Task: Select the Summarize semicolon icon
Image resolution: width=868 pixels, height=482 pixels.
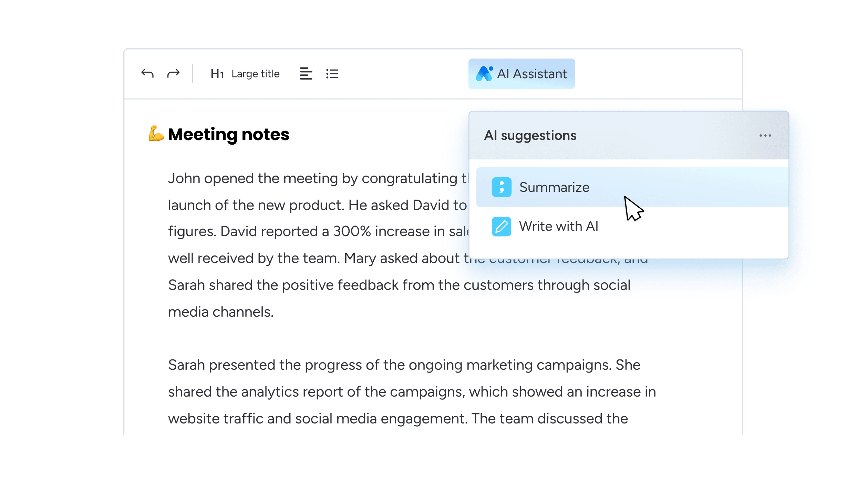Action: pyautogui.click(x=501, y=187)
